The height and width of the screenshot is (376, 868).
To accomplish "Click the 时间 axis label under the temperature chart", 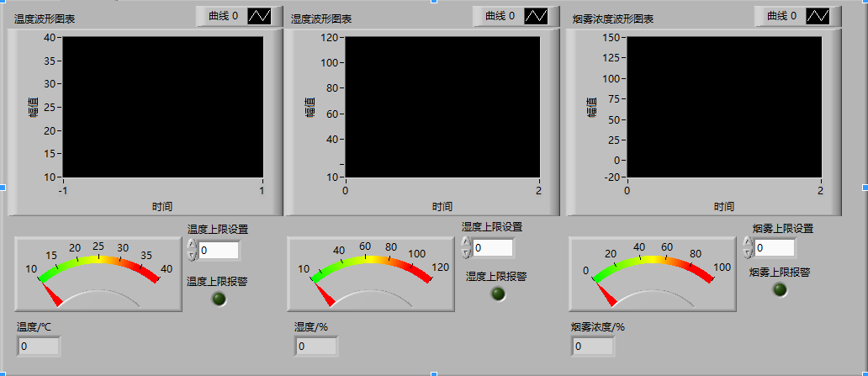I will point(162,207).
